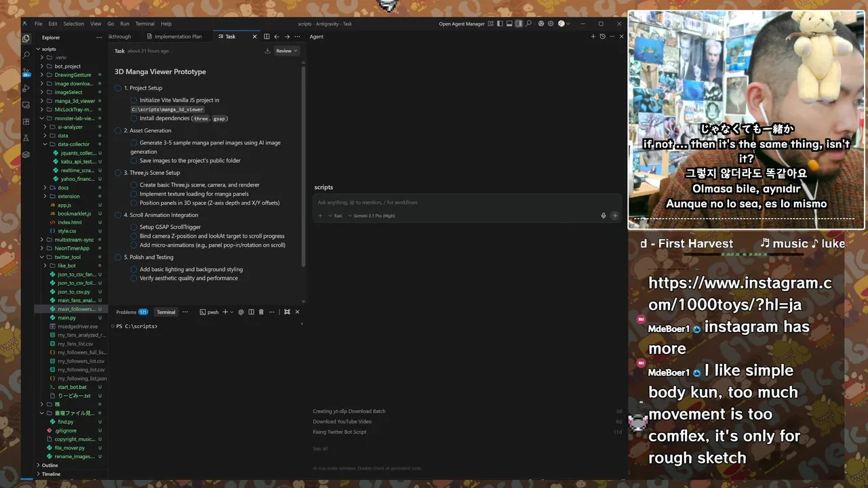Check the '2. Asset Generation' task circle

(x=118, y=130)
